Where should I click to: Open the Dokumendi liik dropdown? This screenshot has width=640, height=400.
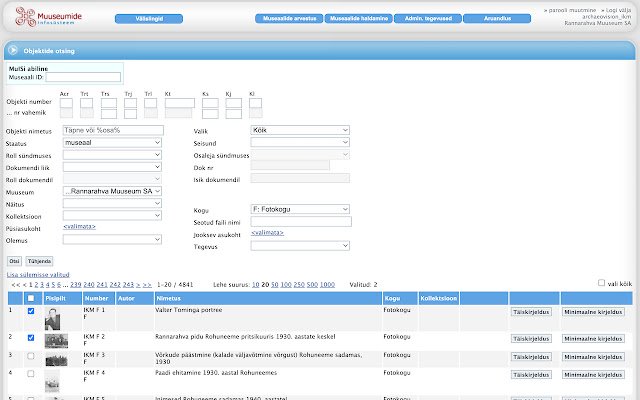(x=112, y=167)
